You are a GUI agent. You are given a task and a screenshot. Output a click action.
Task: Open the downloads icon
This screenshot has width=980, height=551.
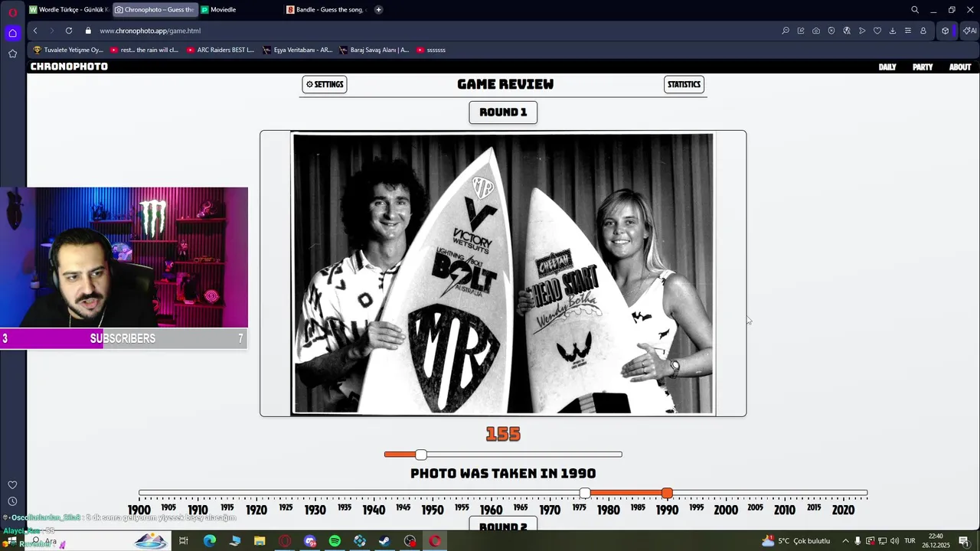click(893, 31)
